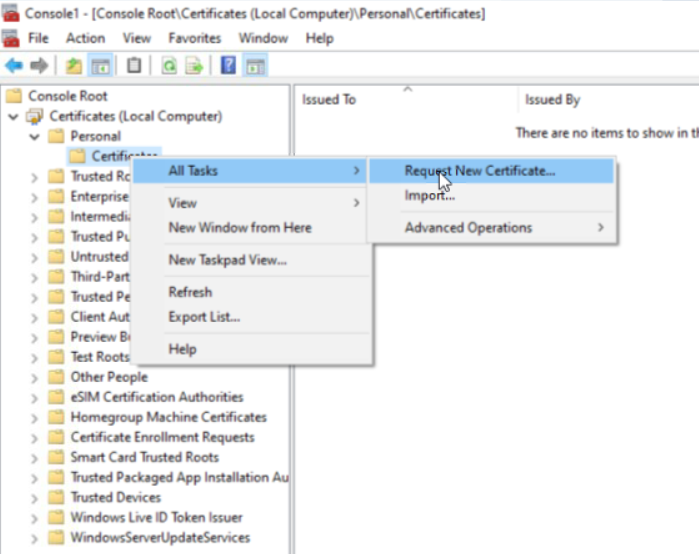Open the Action menu
This screenshot has height=554, width=699.
tap(86, 38)
